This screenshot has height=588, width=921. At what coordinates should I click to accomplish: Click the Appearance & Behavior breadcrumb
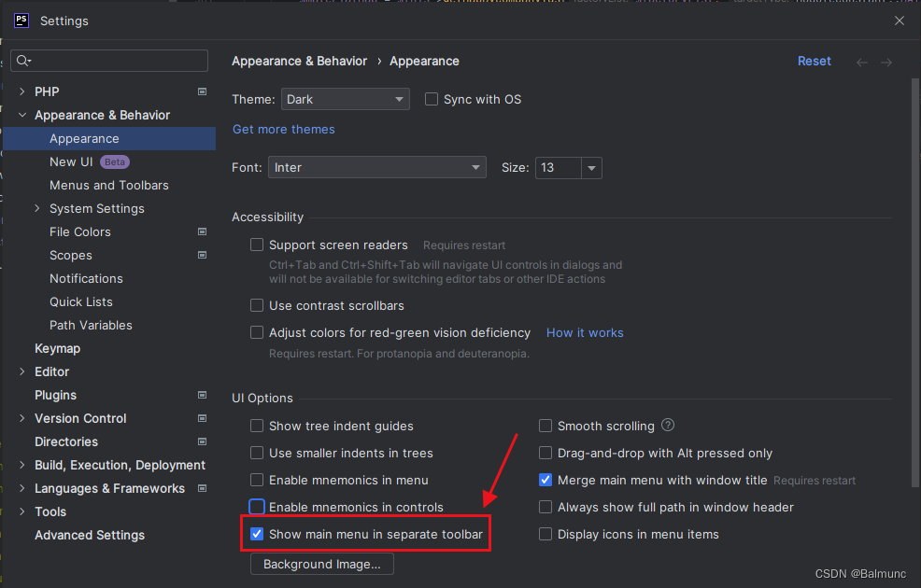coord(299,61)
